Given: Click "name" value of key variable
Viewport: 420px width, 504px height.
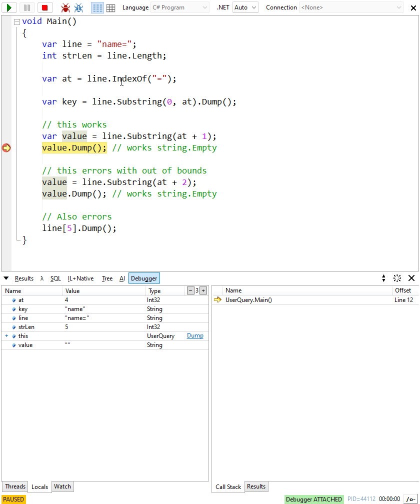Looking at the screenshot, I should [x=75, y=309].
